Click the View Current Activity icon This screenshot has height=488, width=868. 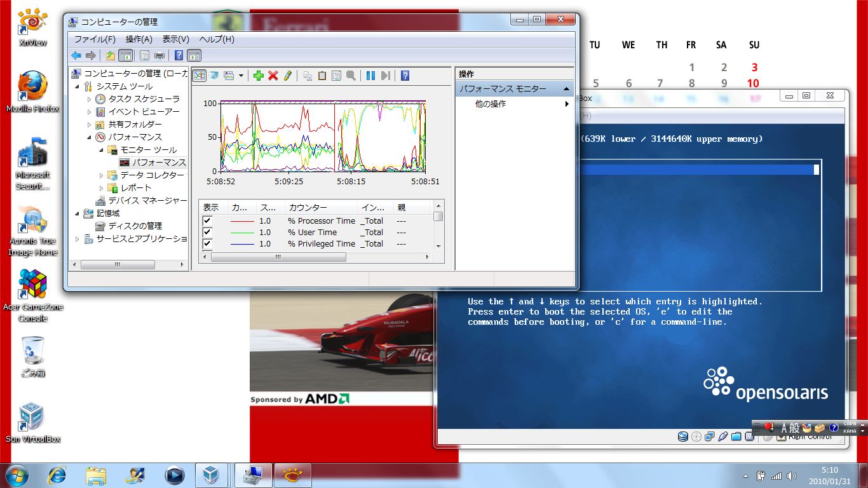pos(200,76)
